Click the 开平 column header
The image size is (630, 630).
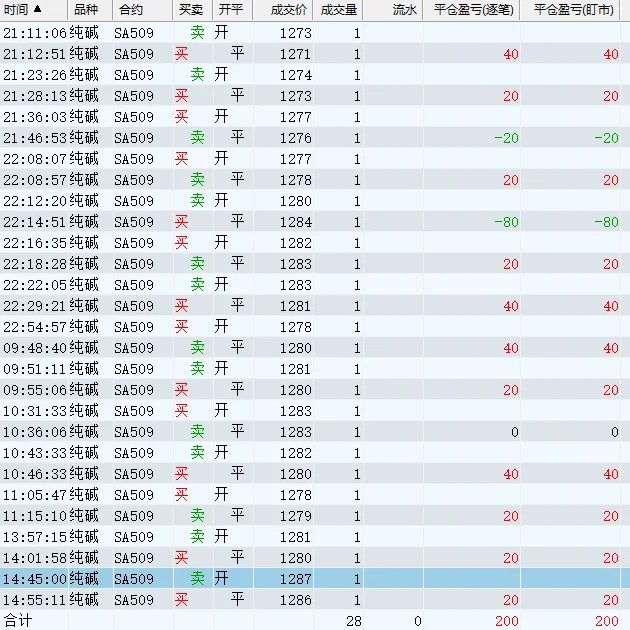pos(232,10)
